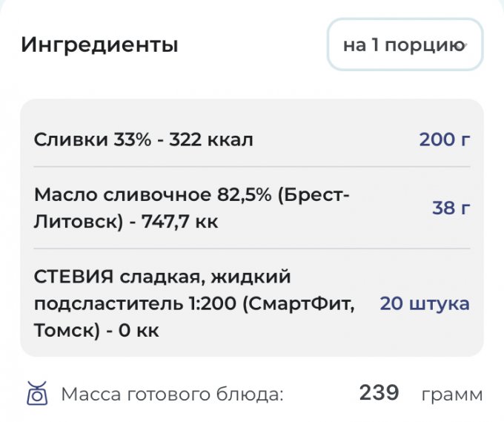Click the chevron arrow in the portion selector
Image resolution: width=504 pixels, height=422 pixels.
(x=464, y=46)
